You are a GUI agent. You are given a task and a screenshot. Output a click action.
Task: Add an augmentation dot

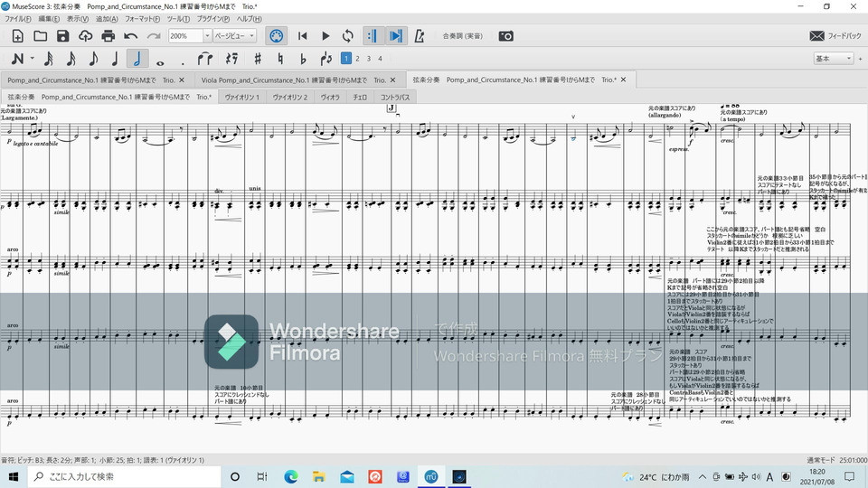tap(183, 62)
